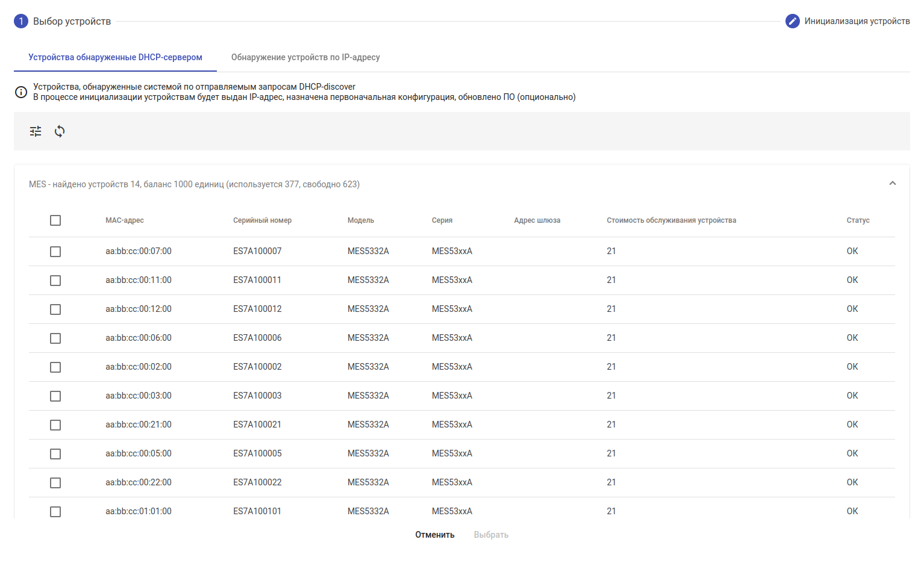Screen dimensions: 924x566
Task: Mark the checkbox for serial ES7A100101
Action: (x=55, y=511)
